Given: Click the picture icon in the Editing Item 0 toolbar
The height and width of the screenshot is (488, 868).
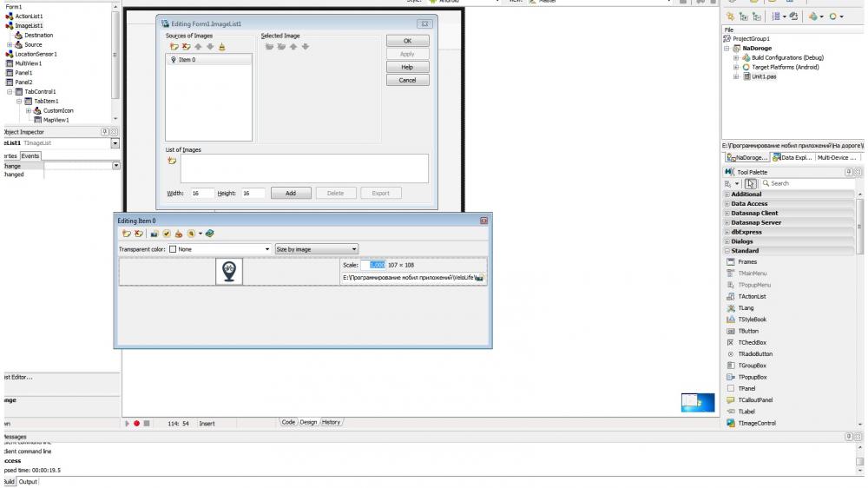Looking at the screenshot, I should 155,234.
